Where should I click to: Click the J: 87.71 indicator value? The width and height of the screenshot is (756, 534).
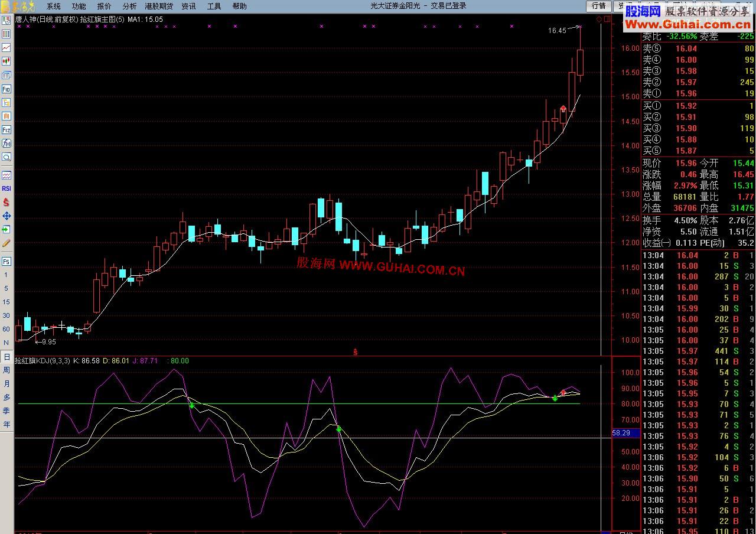[x=145, y=360]
